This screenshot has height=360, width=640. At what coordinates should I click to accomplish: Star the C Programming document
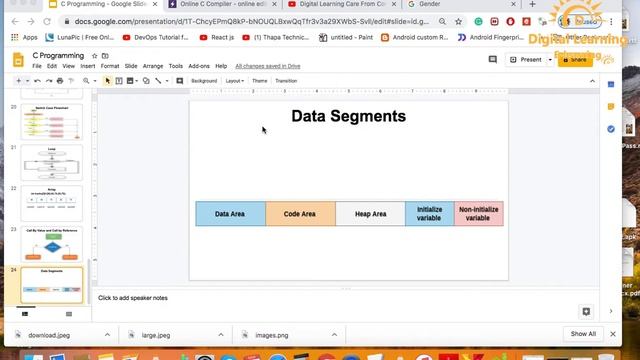click(x=95, y=56)
